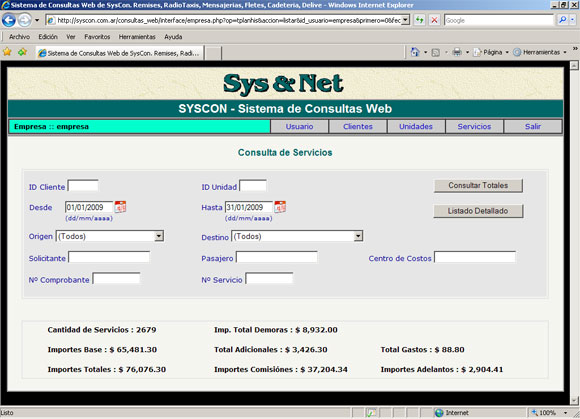Click the browser Back arrow button
Screen dimensions: 580x419
[9, 20]
